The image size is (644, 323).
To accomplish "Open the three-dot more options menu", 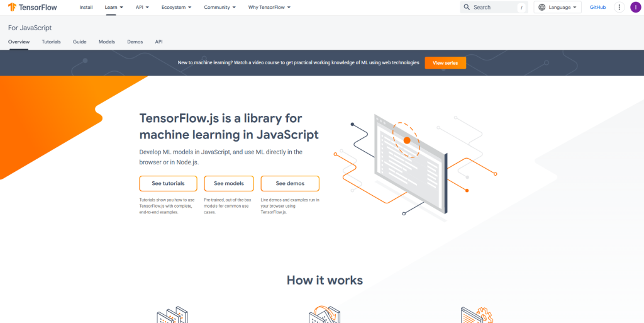I will pos(619,7).
